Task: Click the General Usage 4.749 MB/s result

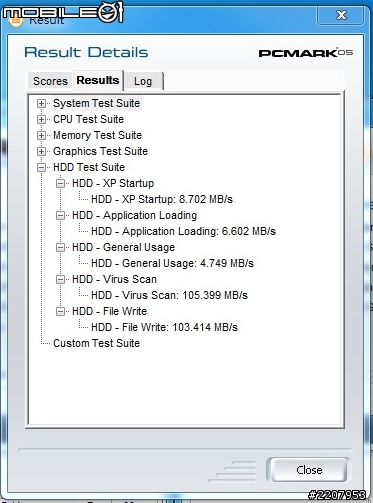Action: (172, 263)
